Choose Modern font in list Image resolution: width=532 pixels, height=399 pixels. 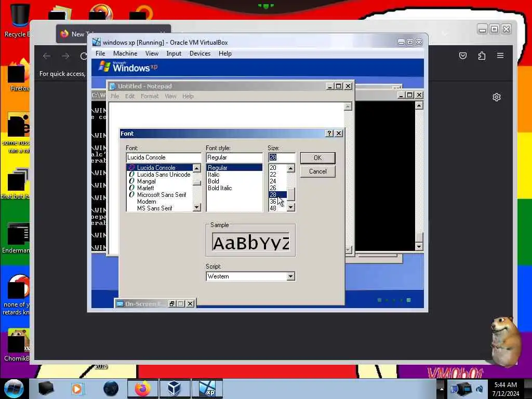tap(147, 202)
